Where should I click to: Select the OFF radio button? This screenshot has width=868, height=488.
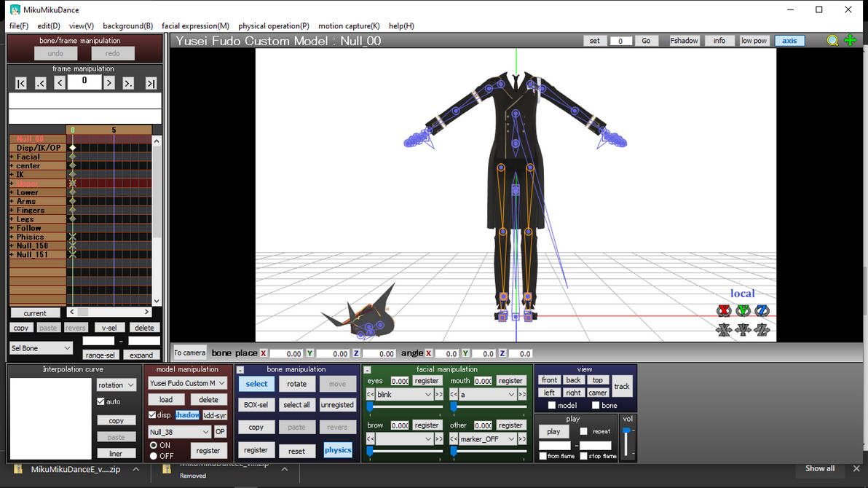pyautogui.click(x=154, y=456)
